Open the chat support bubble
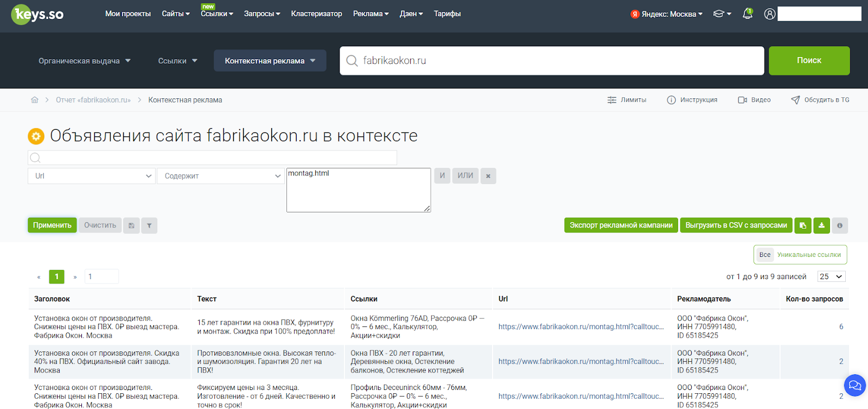The width and height of the screenshot is (868, 409). click(854, 386)
